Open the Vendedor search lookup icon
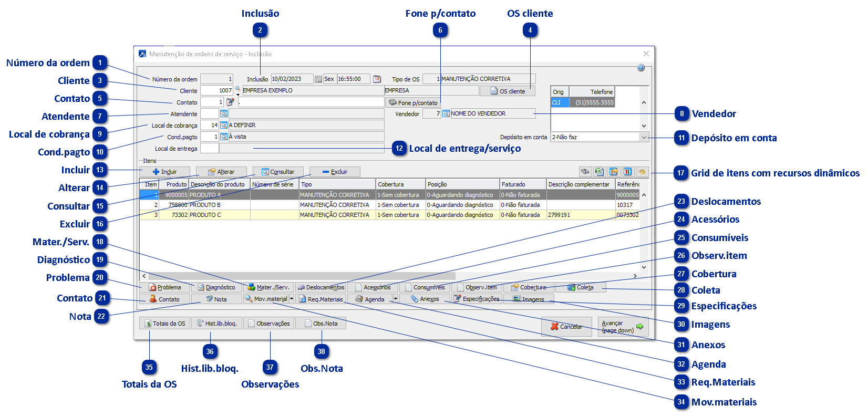Screen dimensions: 868x417 click(446, 113)
